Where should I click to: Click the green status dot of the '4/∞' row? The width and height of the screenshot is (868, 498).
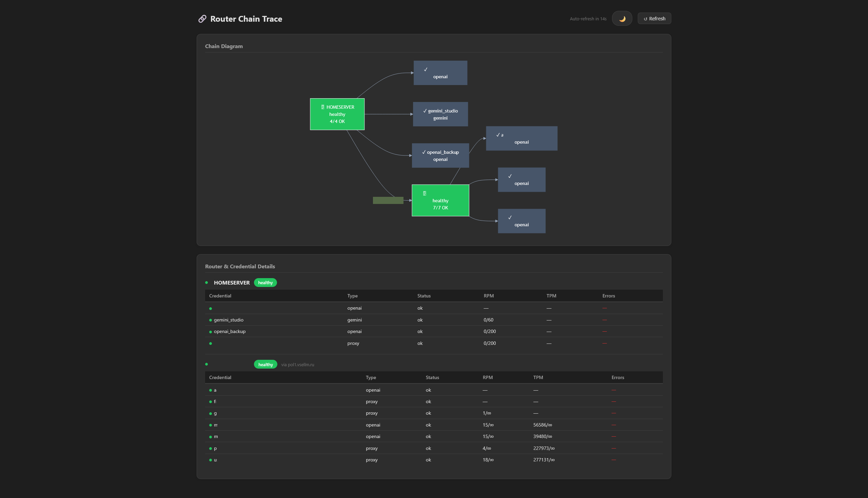coord(211,449)
